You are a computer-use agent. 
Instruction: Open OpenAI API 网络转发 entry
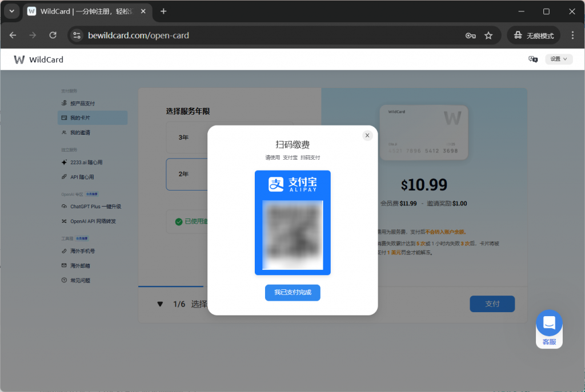tap(93, 221)
